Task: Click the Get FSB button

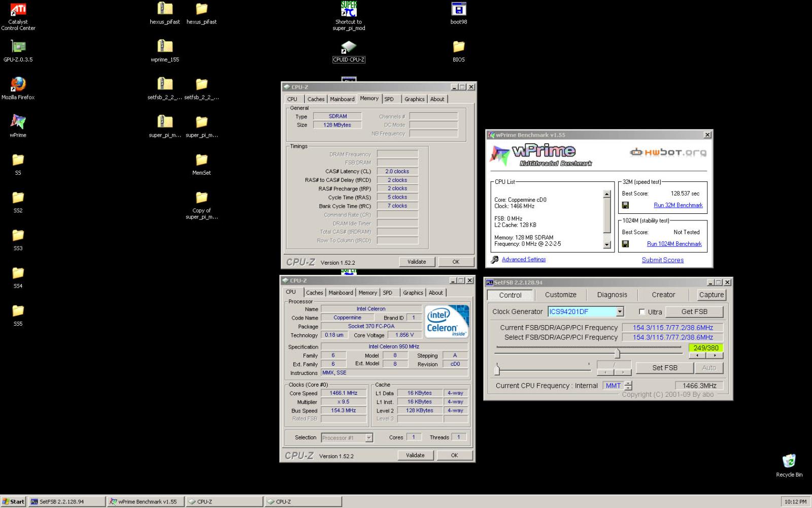Action: [694, 312]
